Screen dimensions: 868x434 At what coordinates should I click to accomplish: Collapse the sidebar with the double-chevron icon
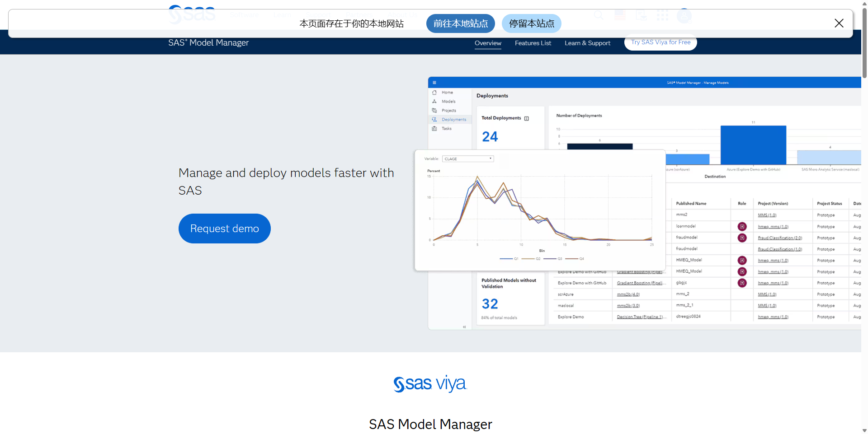464,327
